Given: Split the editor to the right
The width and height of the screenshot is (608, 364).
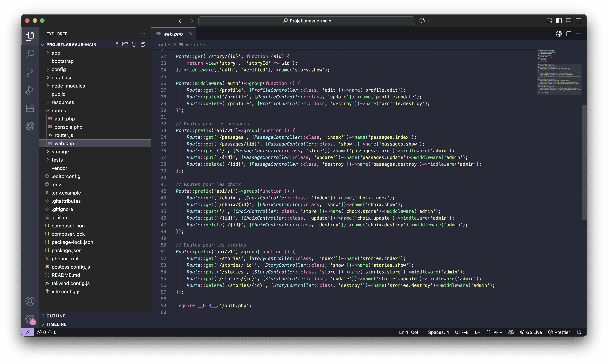Looking at the screenshot, I should coord(569,34).
